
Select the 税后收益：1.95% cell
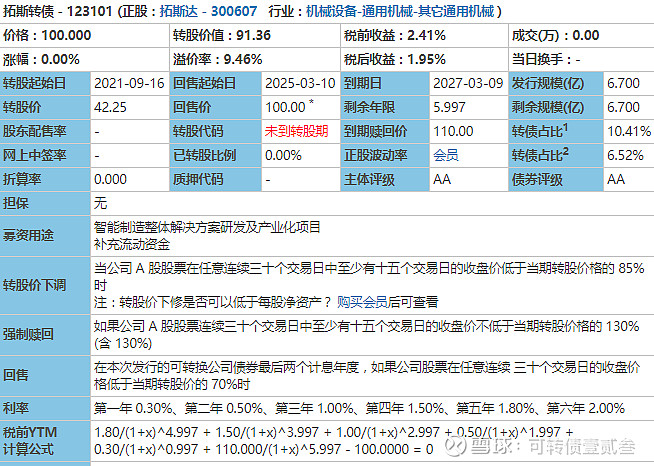tap(425, 59)
